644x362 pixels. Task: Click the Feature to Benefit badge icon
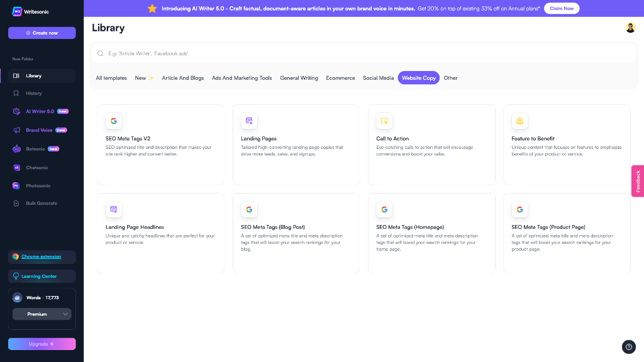[x=519, y=121]
